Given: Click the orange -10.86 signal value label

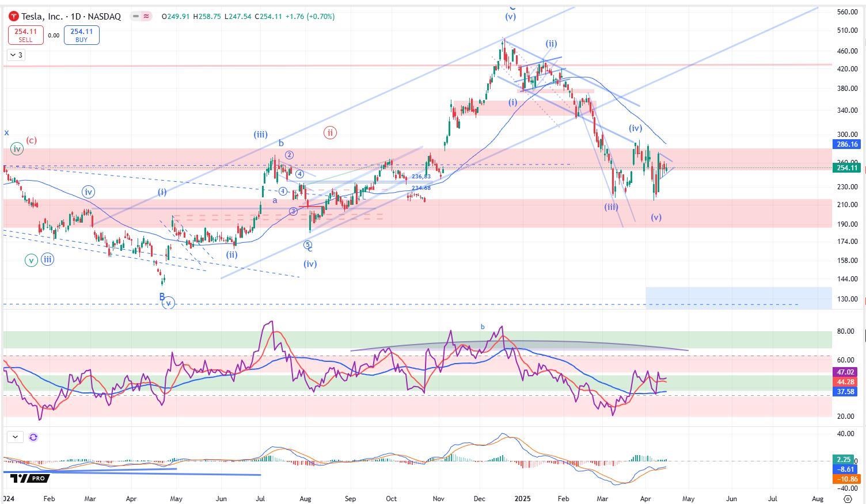Looking at the screenshot, I should pyautogui.click(x=848, y=479).
